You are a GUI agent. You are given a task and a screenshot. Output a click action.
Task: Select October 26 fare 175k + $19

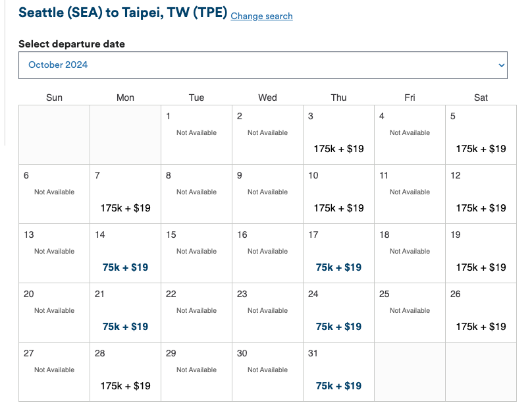tap(481, 327)
